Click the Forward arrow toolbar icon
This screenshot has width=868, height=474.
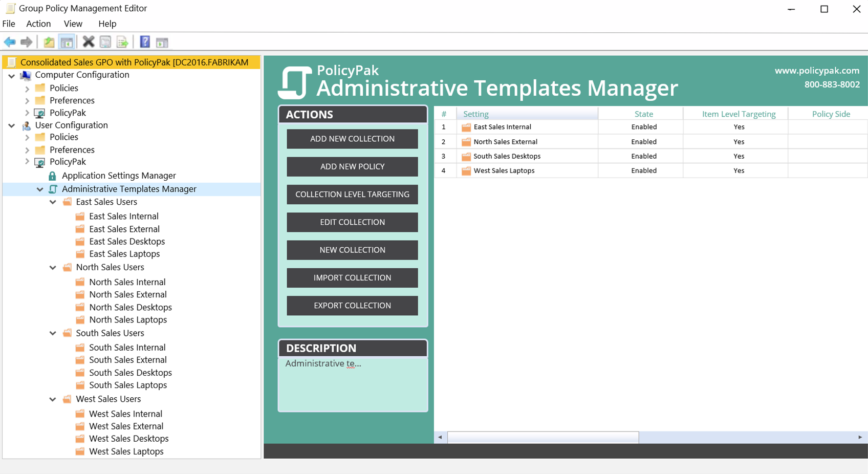click(x=27, y=42)
